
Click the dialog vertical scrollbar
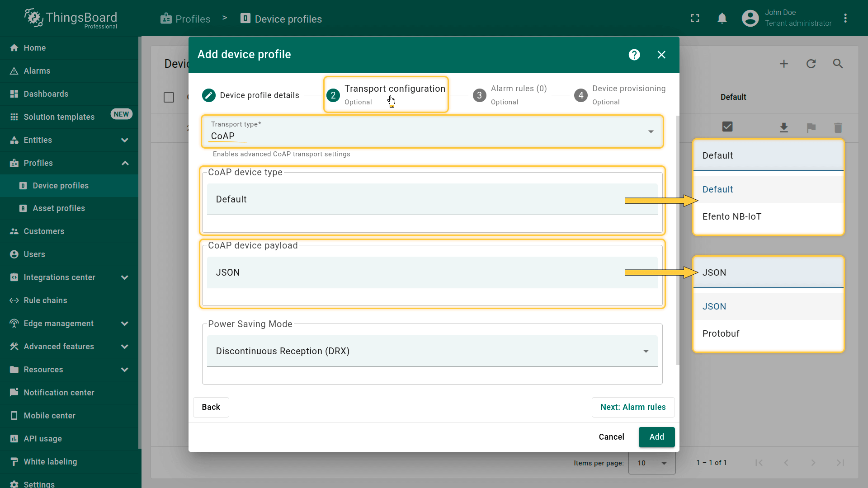coord(677,239)
